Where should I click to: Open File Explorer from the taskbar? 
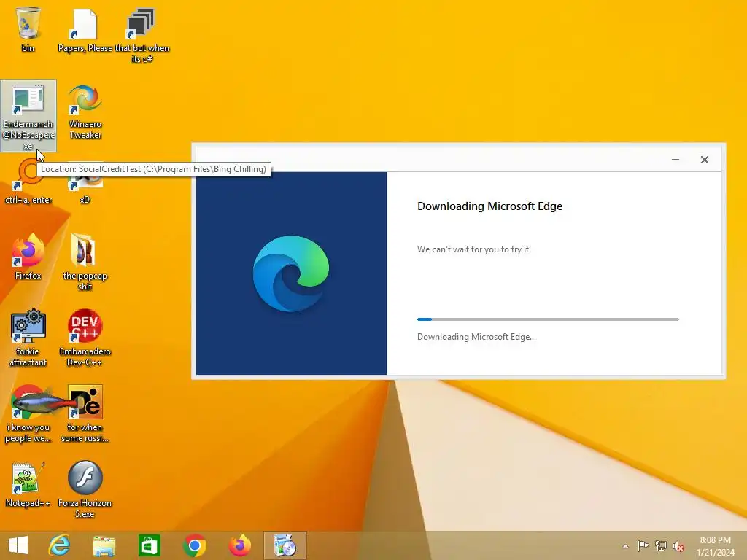coord(104,545)
